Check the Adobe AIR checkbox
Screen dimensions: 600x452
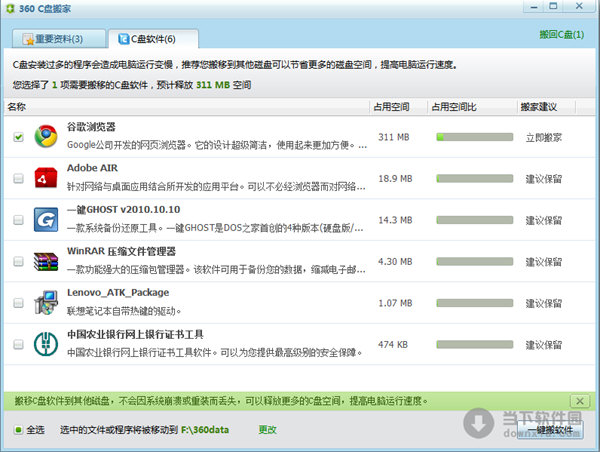click(18, 178)
